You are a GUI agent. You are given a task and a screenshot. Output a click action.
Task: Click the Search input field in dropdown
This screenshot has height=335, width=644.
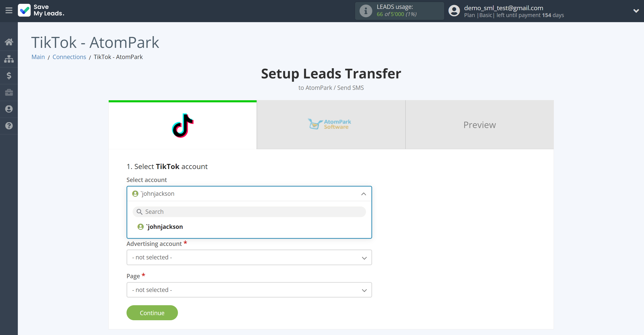[x=249, y=211]
